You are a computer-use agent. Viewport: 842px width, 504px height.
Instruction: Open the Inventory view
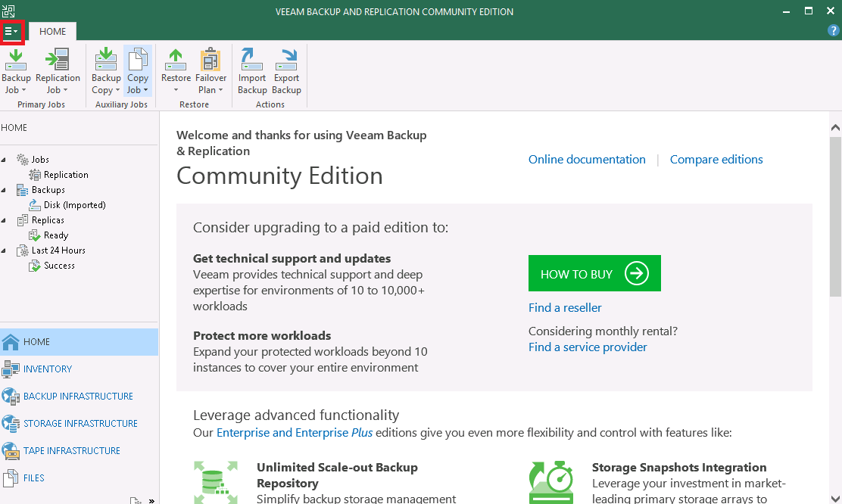44,369
